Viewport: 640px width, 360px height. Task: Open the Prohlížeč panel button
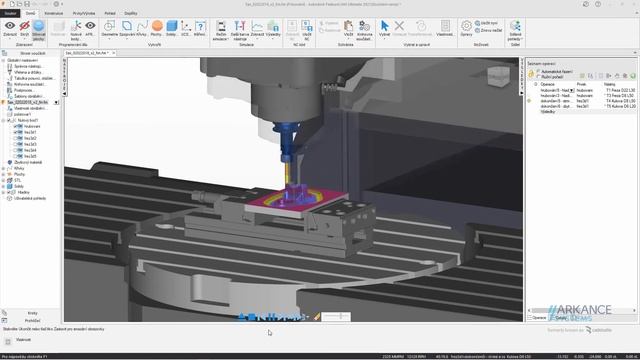pos(32,320)
